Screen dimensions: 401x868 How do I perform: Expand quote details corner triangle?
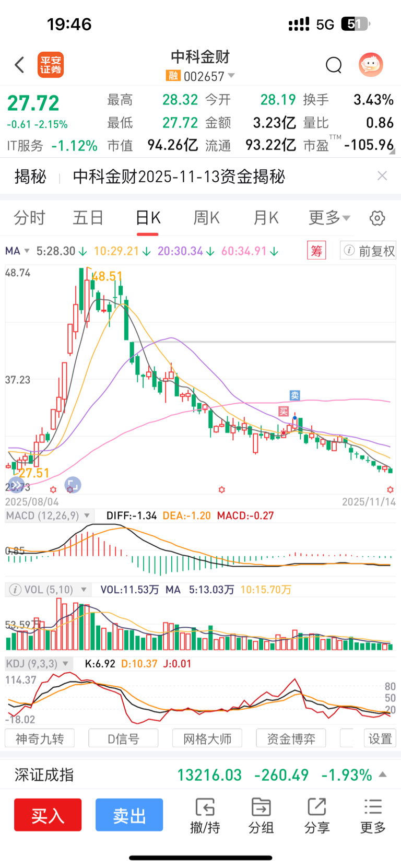tap(392, 152)
